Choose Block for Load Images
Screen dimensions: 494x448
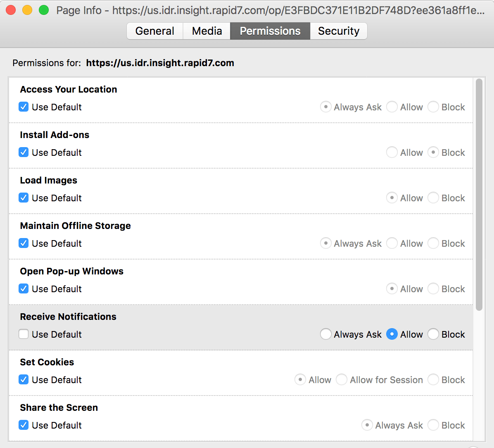pos(433,198)
